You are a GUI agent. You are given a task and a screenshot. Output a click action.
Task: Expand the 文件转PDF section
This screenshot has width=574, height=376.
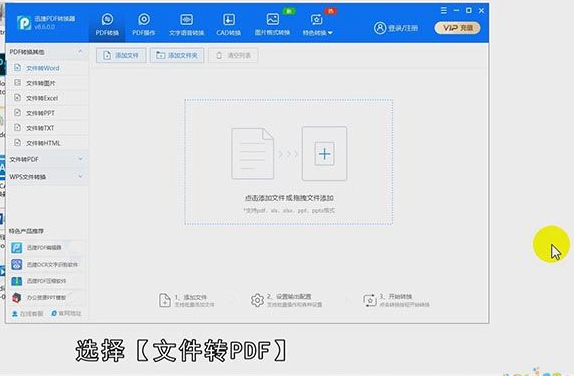47,159
